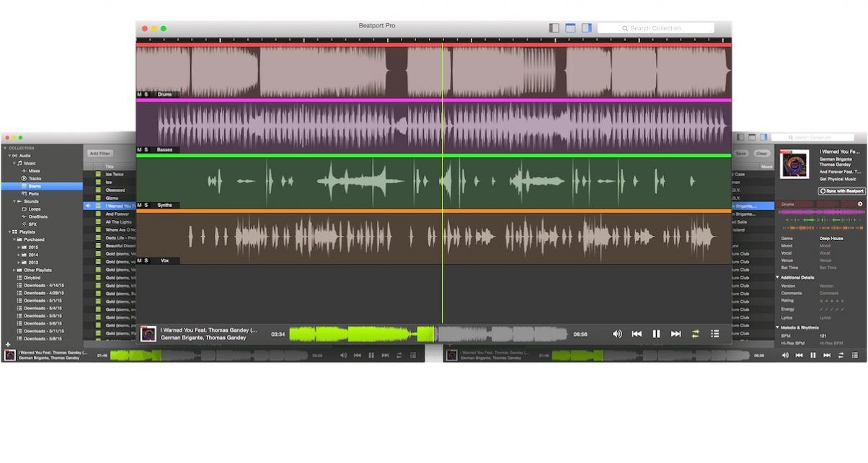Click the Basses track magenta color bar

point(433,100)
